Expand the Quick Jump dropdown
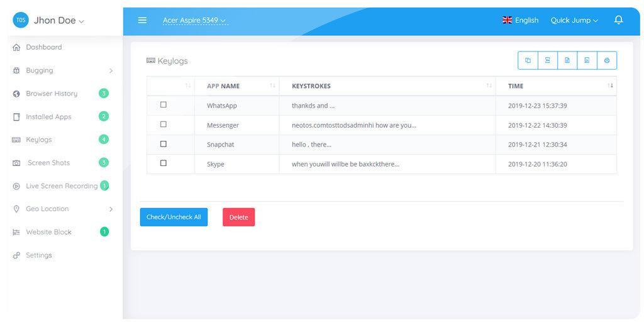Screen dimensions: 644x322 pos(574,20)
